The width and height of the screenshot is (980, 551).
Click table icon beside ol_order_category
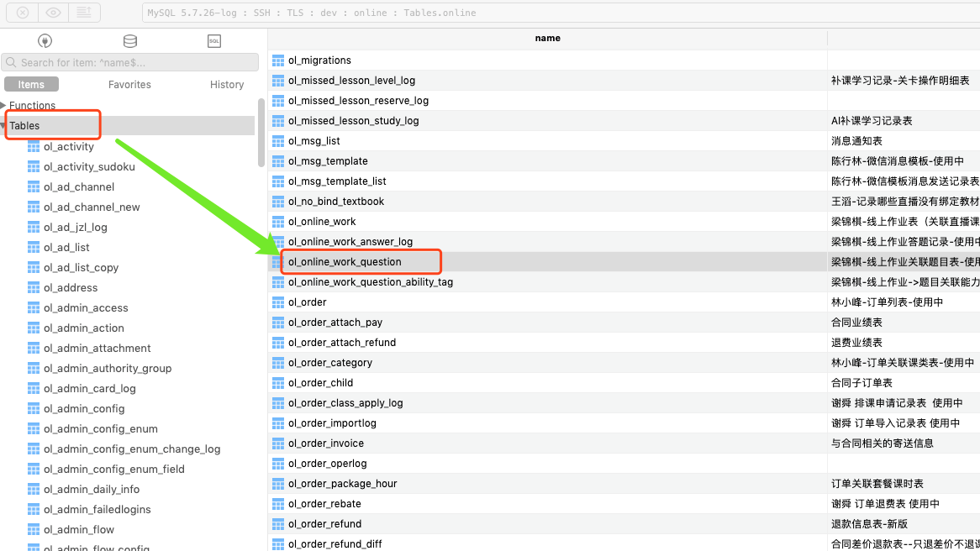click(x=278, y=363)
